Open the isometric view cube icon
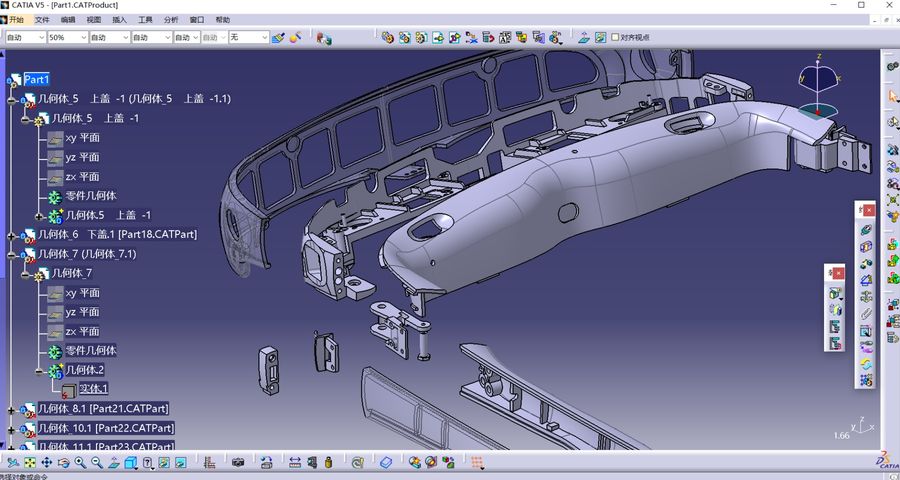 (x=131, y=462)
